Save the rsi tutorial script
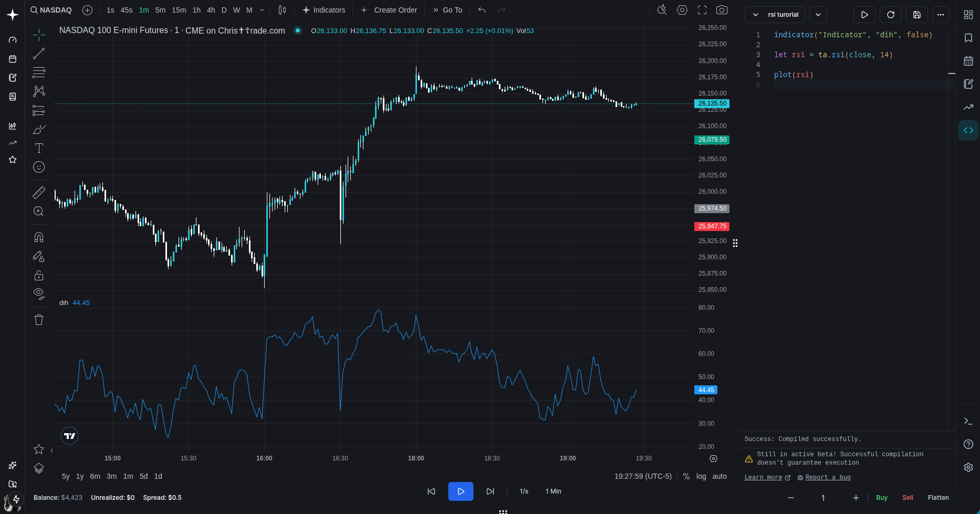The width and height of the screenshot is (980, 514). click(916, 15)
